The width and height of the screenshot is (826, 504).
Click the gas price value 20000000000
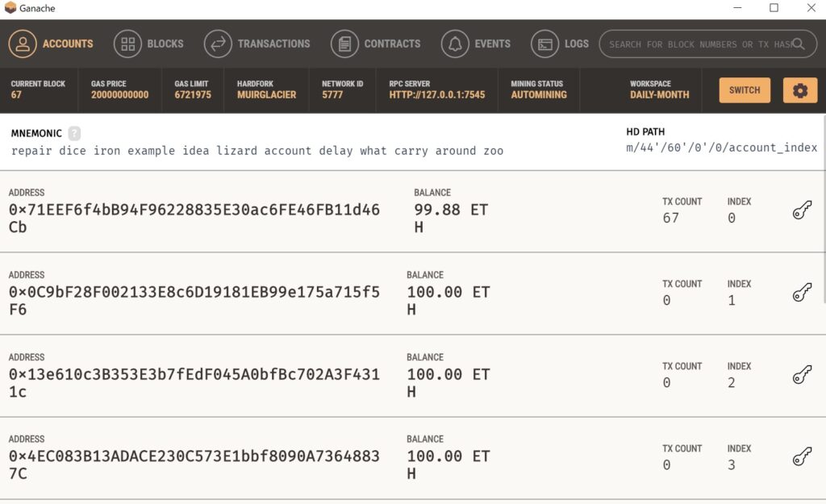(119, 95)
